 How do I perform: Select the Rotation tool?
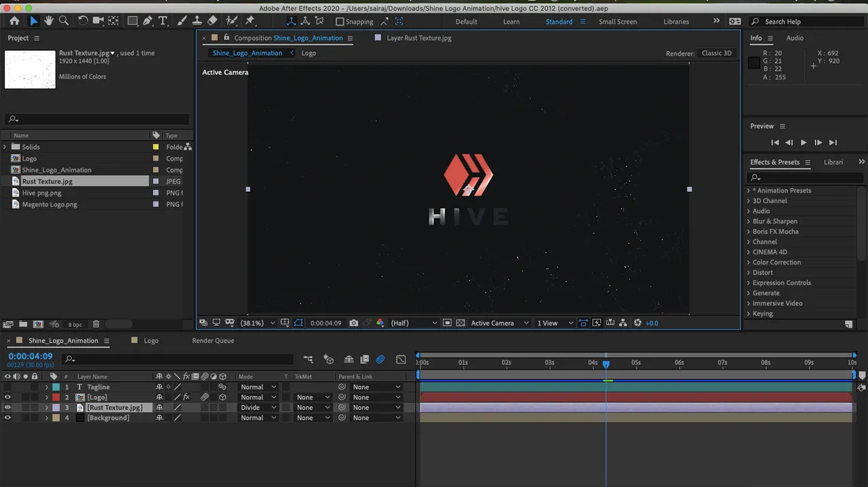coord(83,21)
